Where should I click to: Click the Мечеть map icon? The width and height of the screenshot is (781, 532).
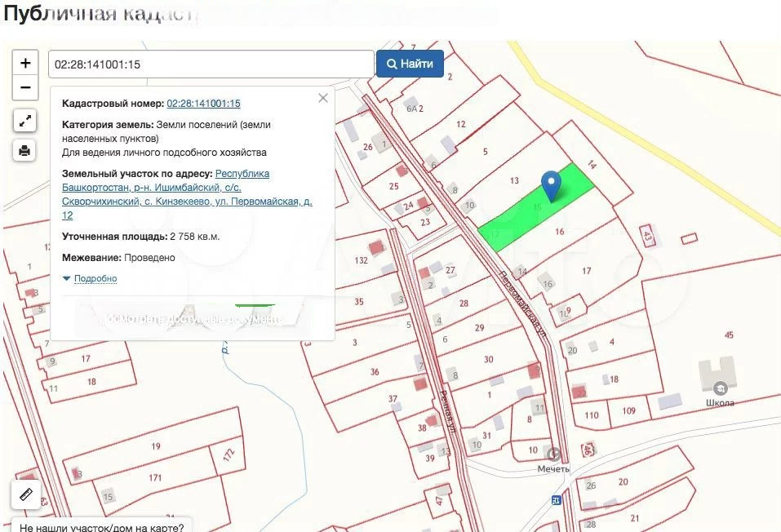[553, 454]
